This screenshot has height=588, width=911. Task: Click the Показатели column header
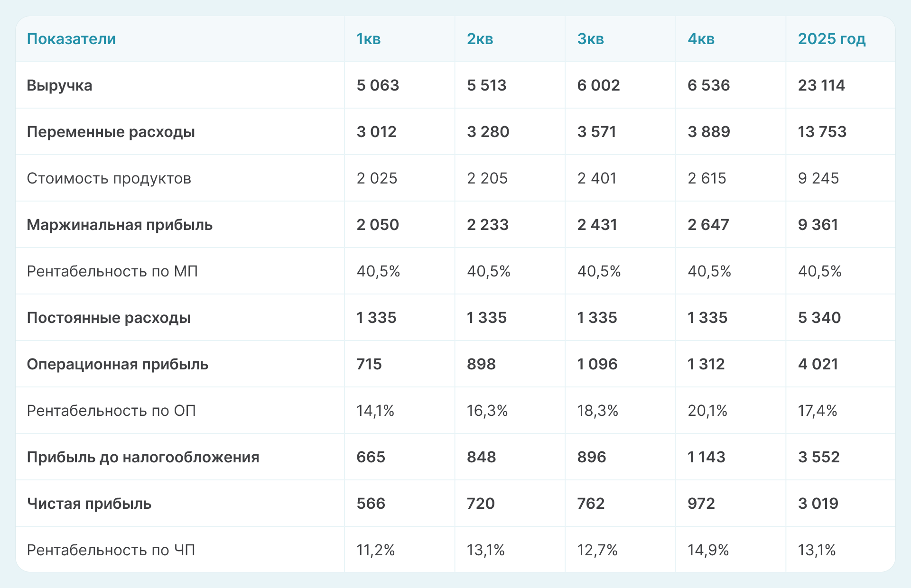[x=71, y=39]
